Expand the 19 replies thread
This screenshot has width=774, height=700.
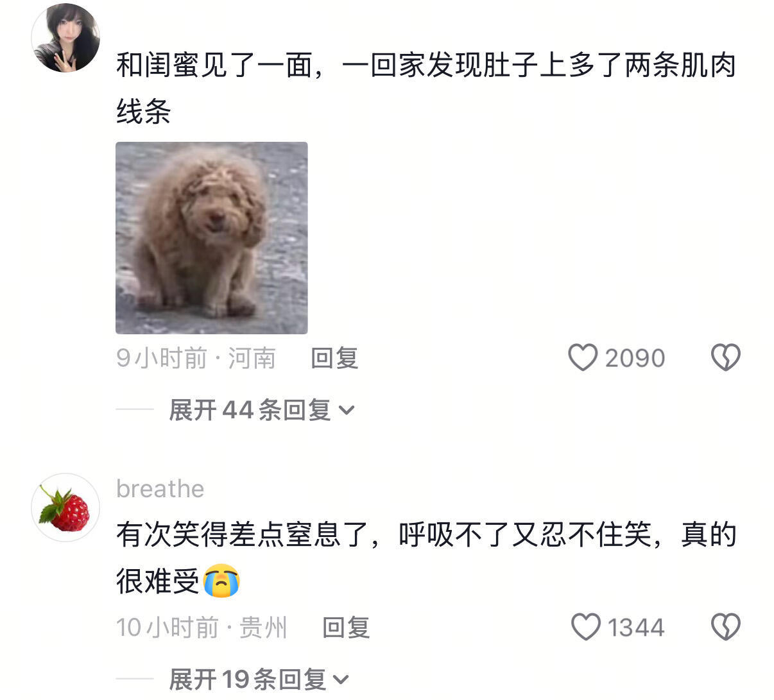click(259, 679)
